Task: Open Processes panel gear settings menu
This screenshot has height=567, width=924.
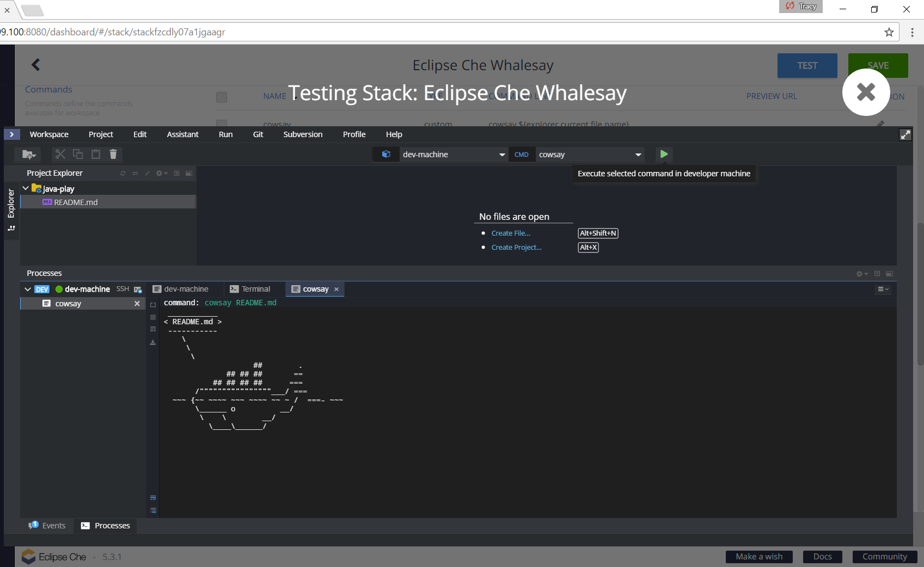Action: [862, 274]
